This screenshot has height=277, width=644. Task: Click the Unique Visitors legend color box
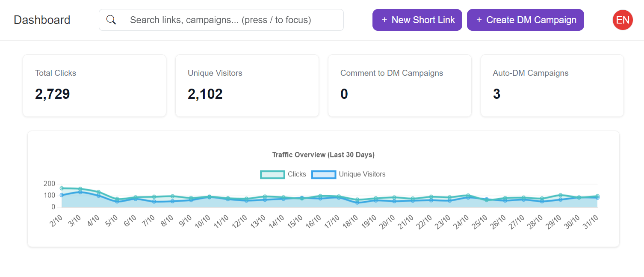click(324, 174)
